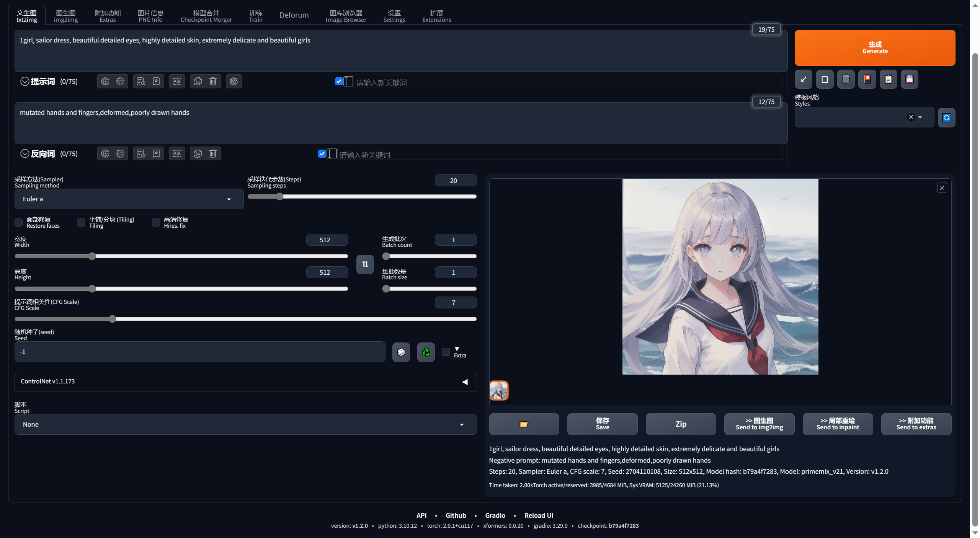Image resolution: width=980 pixels, height=538 pixels.
Task: Switch to the Extras tab
Action: pos(108,16)
